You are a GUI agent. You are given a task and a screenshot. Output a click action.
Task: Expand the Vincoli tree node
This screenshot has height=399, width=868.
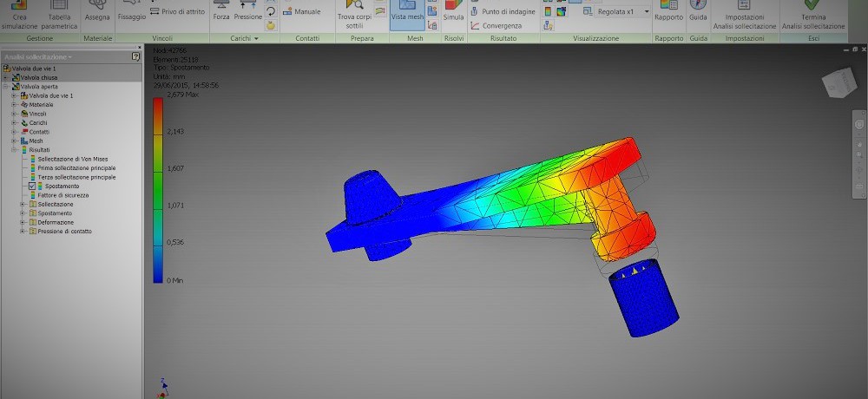[14, 114]
